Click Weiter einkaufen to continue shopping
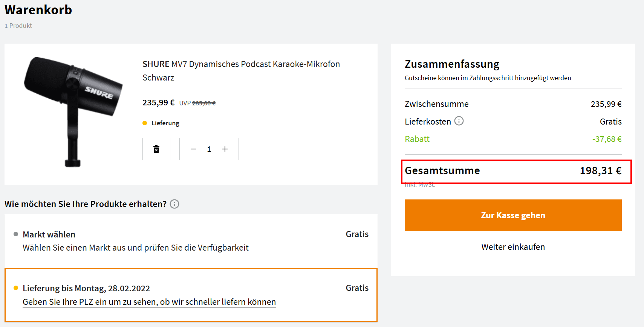The height and width of the screenshot is (327, 644). (513, 247)
